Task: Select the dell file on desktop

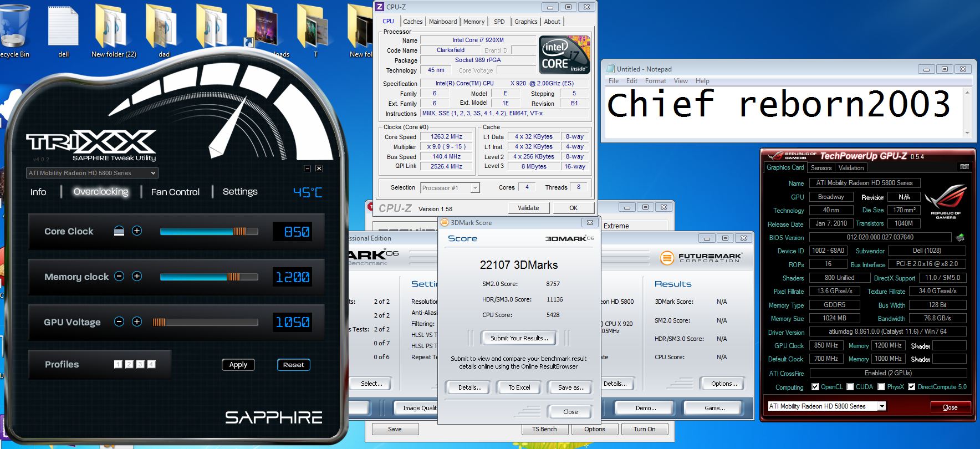Action: pyautogui.click(x=64, y=30)
